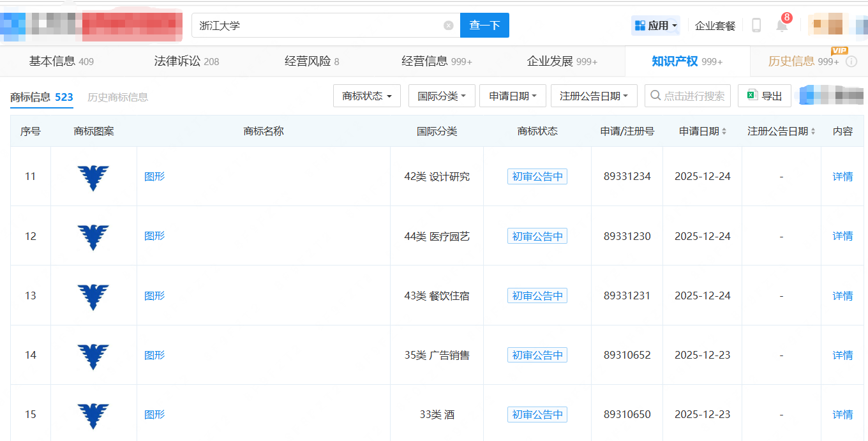
Task: Switch to 企业发展 tab
Action: point(562,61)
